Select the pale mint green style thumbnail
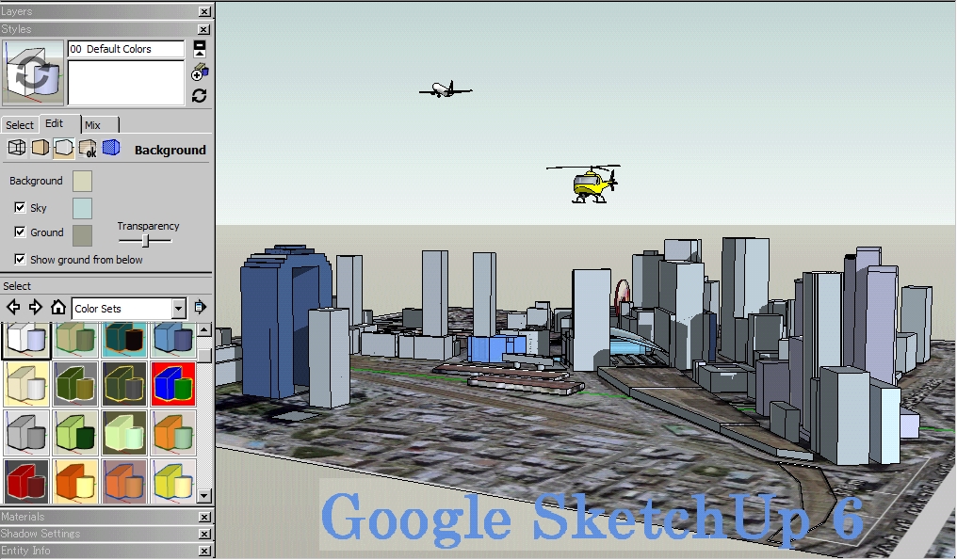Viewport: 957px width, 560px height. pos(124,433)
